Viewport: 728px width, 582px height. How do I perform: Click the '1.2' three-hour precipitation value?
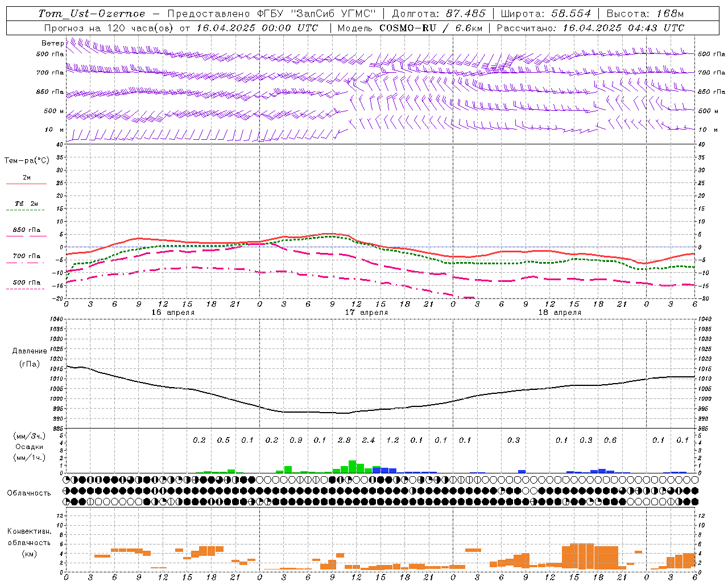[392, 440]
